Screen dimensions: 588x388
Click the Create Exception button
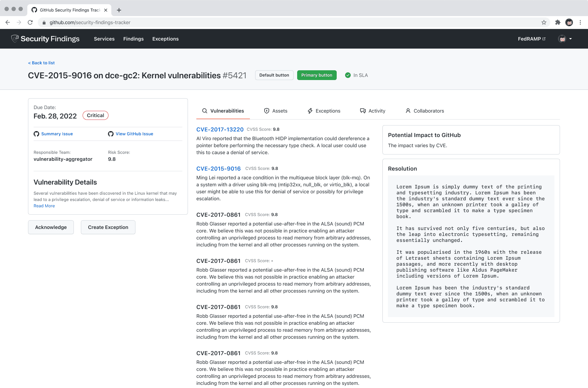pos(108,227)
